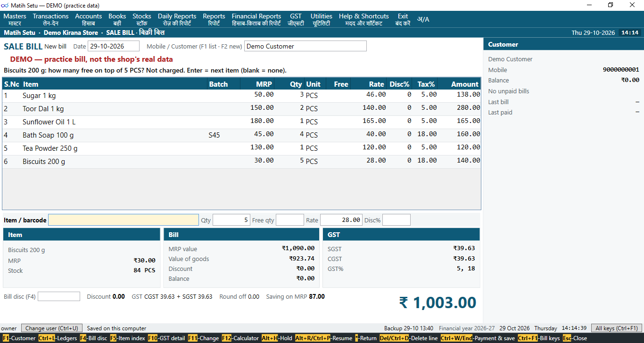Select the Biscuits 200 g row in the bill table
644x343 pixels.
(241, 162)
